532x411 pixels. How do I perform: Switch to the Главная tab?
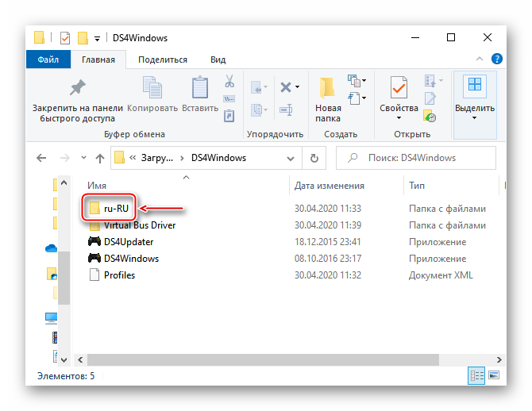point(98,60)
